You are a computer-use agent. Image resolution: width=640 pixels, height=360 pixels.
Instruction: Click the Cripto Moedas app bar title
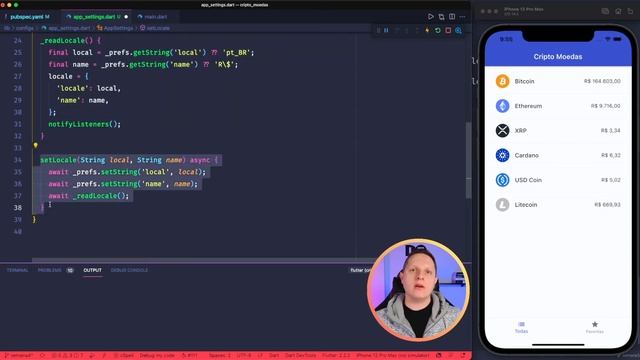coord(558,57)
